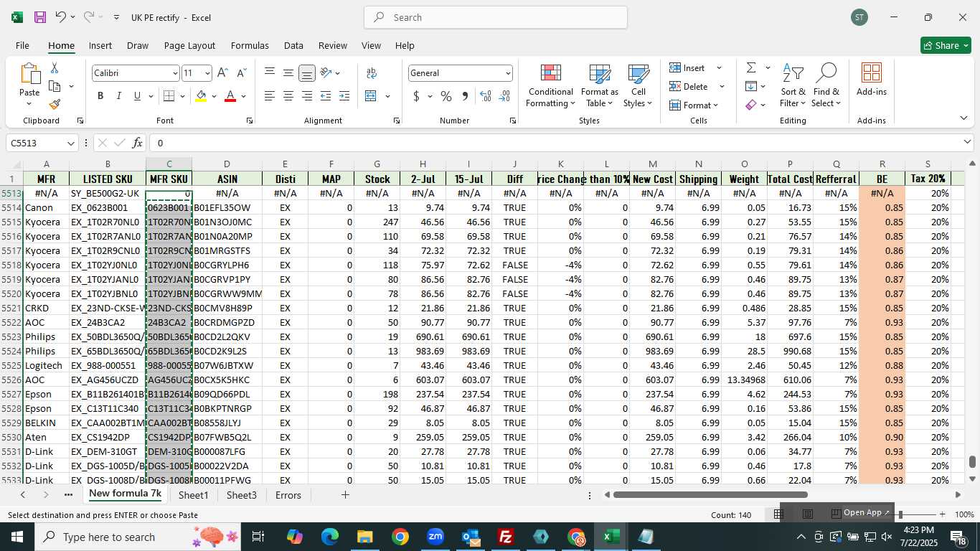
Task: Click the Search box in title bar
Action: coord(496,17)
